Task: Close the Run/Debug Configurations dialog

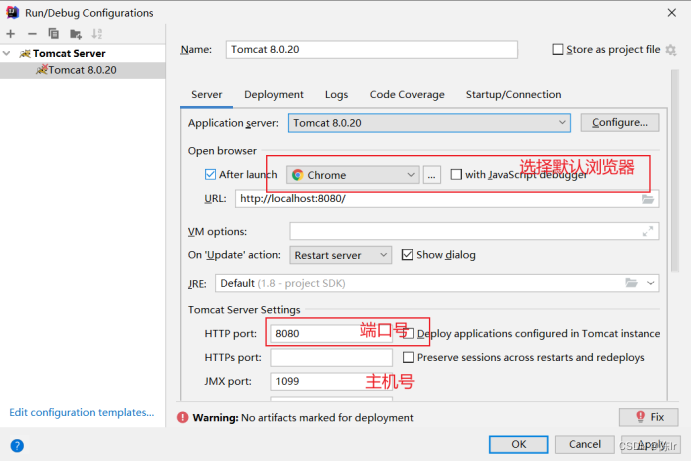Action: click(x=672, y=13)
